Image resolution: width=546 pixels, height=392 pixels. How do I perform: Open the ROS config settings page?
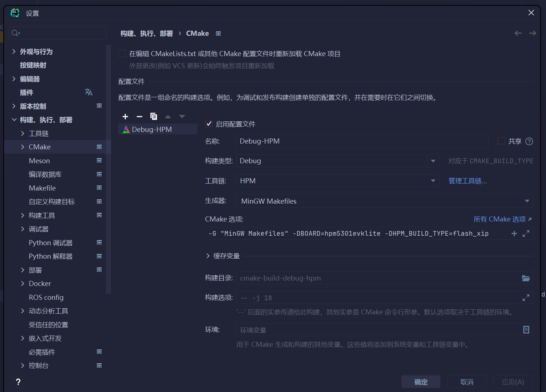46,297
